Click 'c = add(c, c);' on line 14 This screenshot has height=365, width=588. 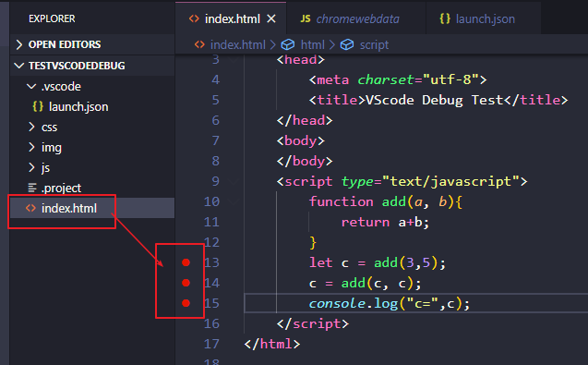[x=365, y=283]
